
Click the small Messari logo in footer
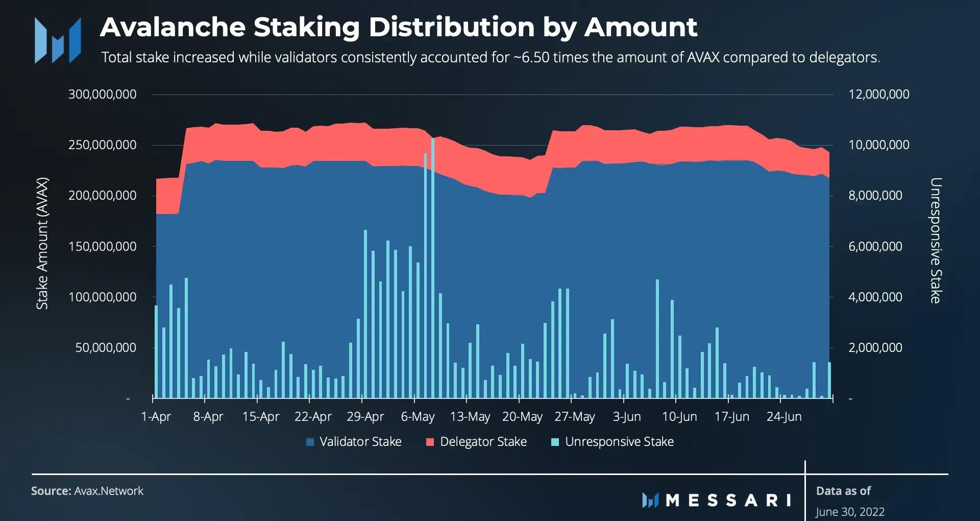[x=650, y=500]
